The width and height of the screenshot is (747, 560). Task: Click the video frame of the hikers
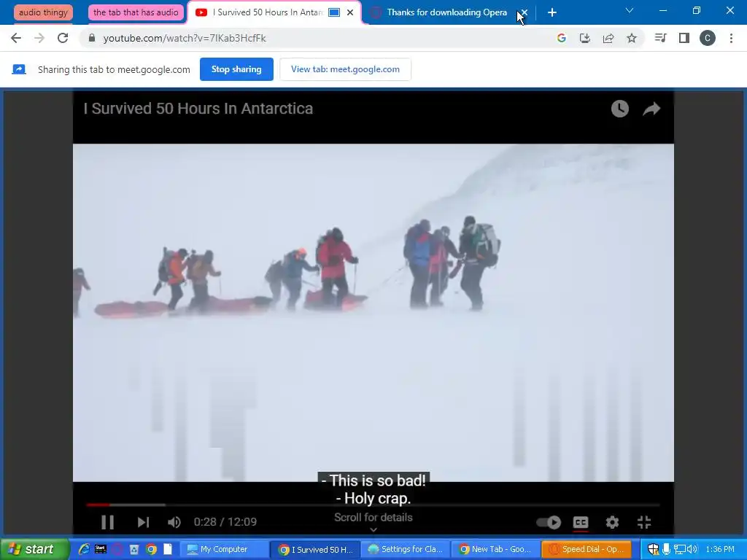[373, 312]
